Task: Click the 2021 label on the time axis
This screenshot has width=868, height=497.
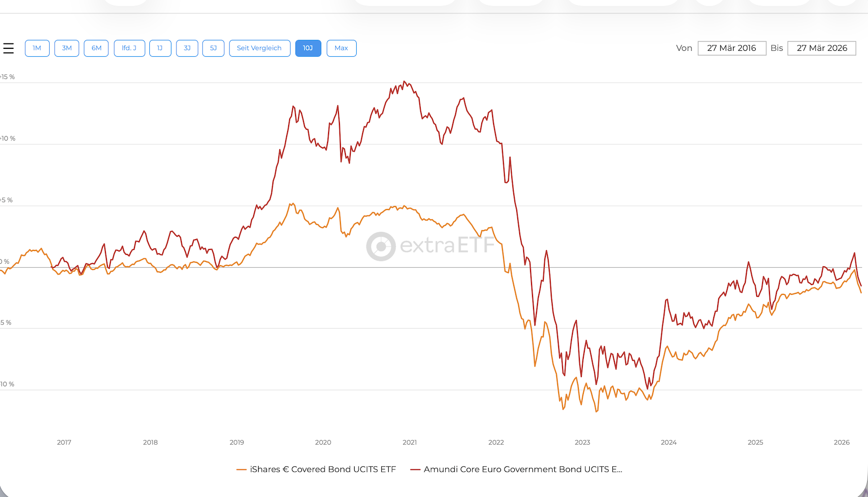Action: 409,442
